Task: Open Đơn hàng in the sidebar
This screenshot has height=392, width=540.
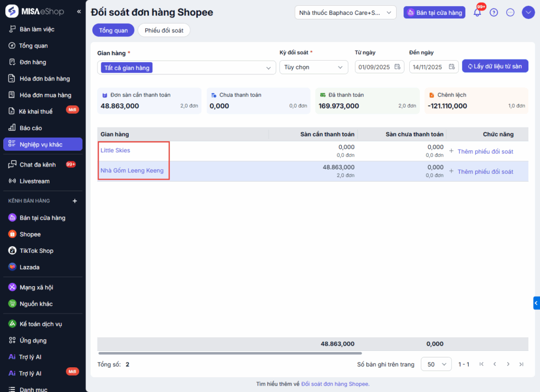Action: point(43,62)
